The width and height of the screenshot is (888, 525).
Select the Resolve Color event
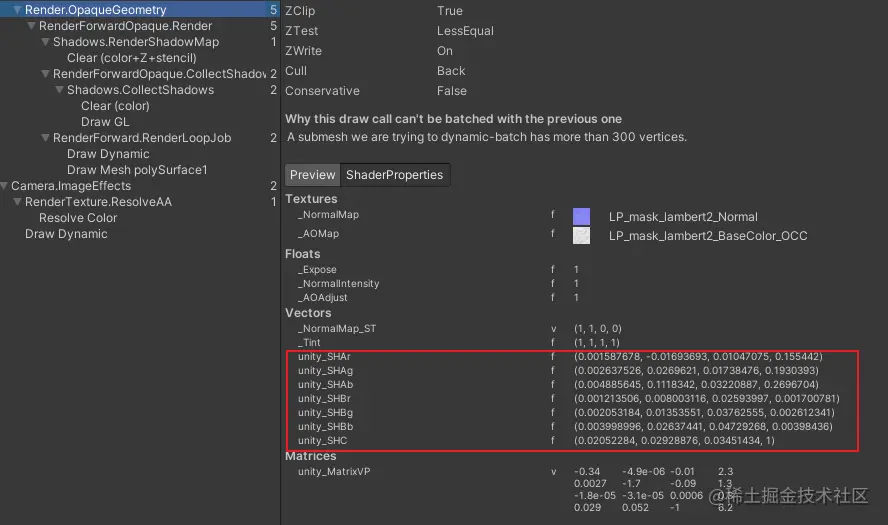78,218
